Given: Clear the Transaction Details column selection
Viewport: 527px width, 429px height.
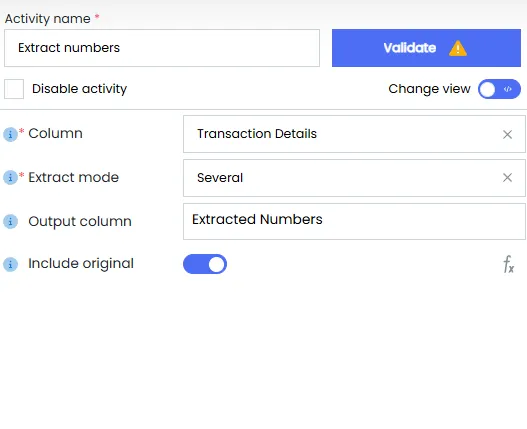Looking at the screenshot, I should tap(508, 134).
